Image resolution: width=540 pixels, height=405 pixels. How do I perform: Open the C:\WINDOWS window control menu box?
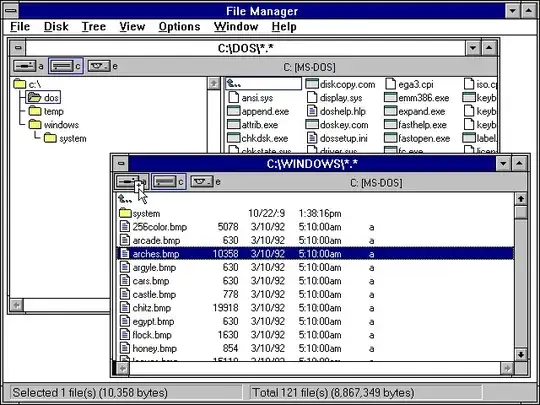click(x=121, y=163)
